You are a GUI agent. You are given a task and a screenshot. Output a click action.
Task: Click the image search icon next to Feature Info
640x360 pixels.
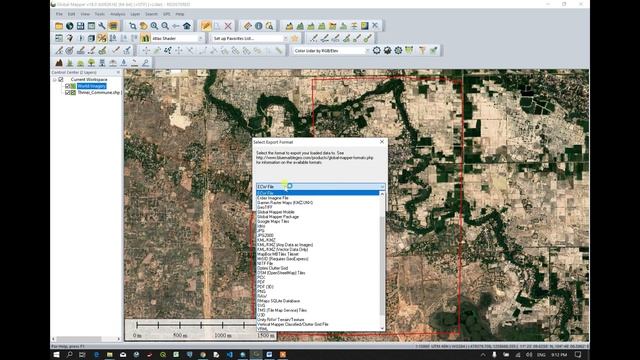[x=269, y=26]
